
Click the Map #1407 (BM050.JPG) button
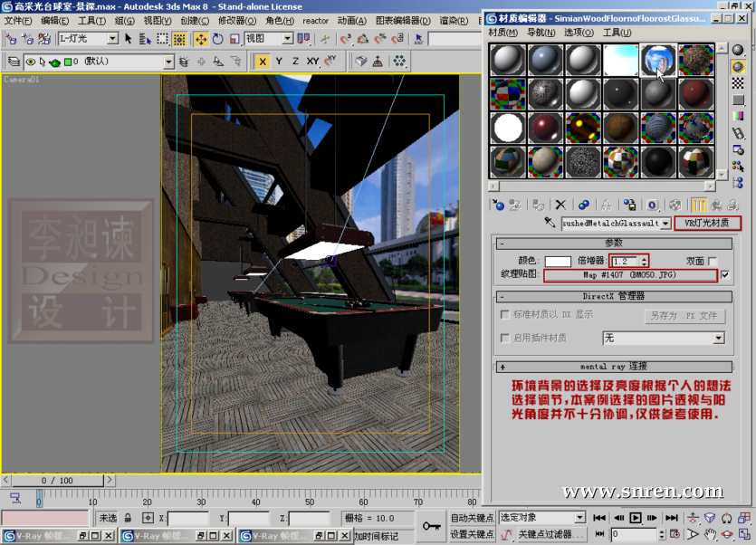(x=630, y=274)
